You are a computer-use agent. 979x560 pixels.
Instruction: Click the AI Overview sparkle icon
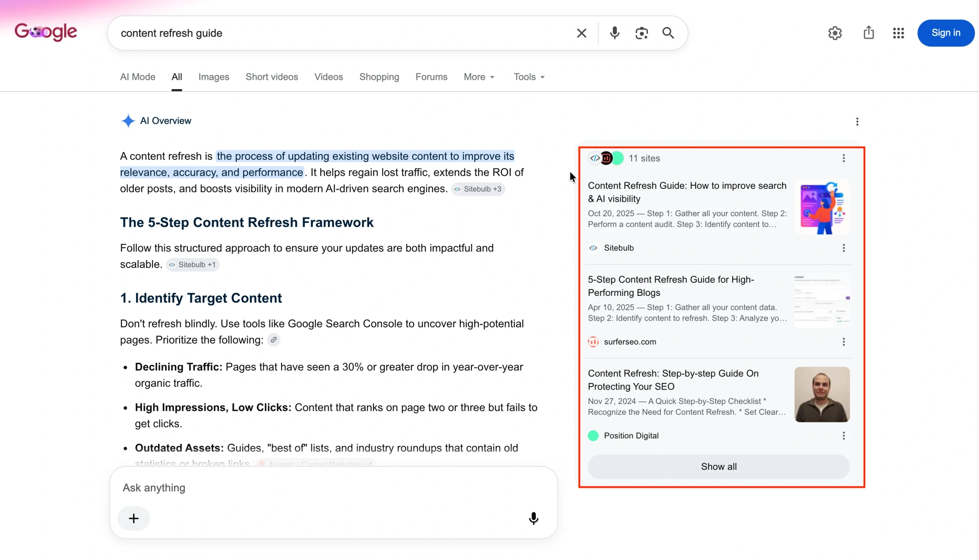click(x=128, y=121)
